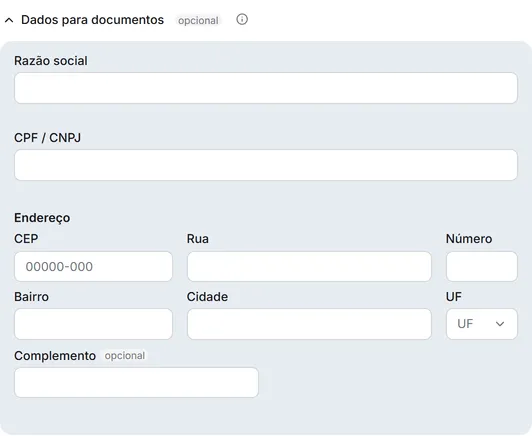Focus the Número input field
The width and height of the screenshot is (532, 436).
(x=482, y=266)
